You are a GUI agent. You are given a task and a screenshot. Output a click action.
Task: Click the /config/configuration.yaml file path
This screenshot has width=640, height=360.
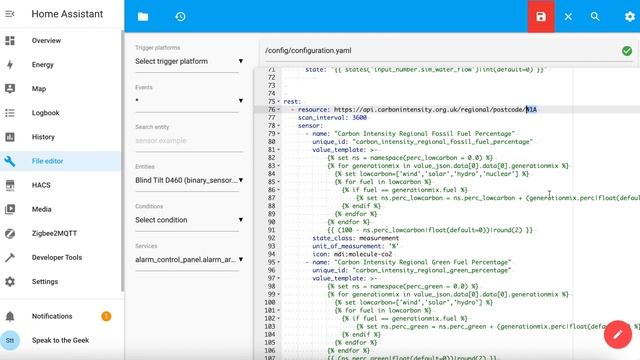(x=308, y=51)
